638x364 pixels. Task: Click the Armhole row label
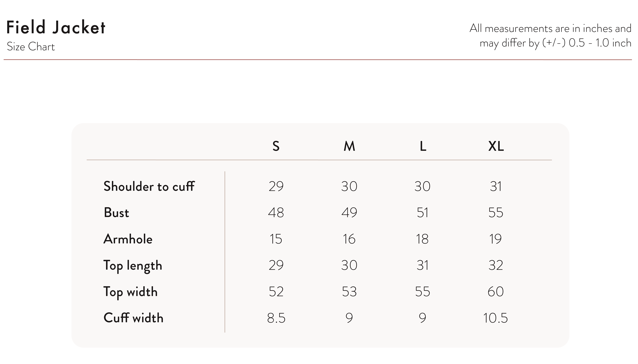tap(128, 239)
